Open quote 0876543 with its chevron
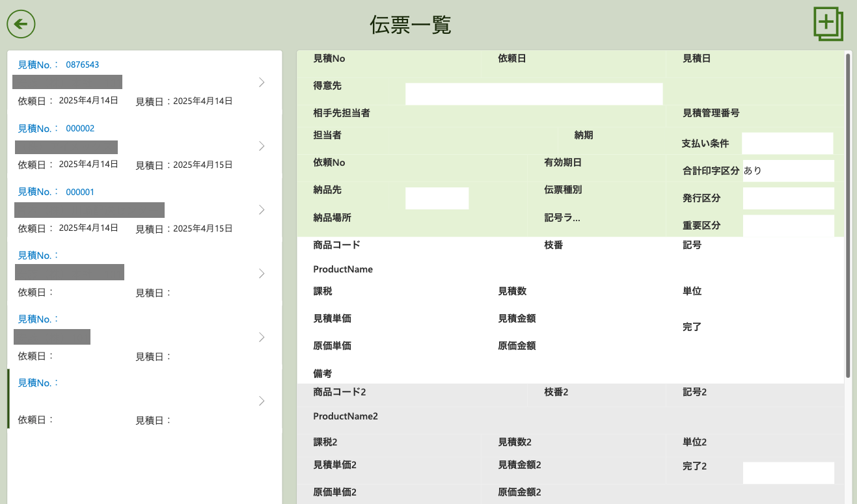Image resolution: width=857 pixels, height=504 pixels. (262, 82)
